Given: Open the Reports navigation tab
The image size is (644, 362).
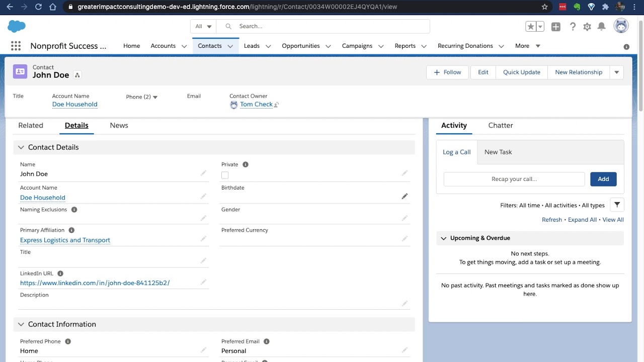Looking at the screenshot, I should click(405, 46).
